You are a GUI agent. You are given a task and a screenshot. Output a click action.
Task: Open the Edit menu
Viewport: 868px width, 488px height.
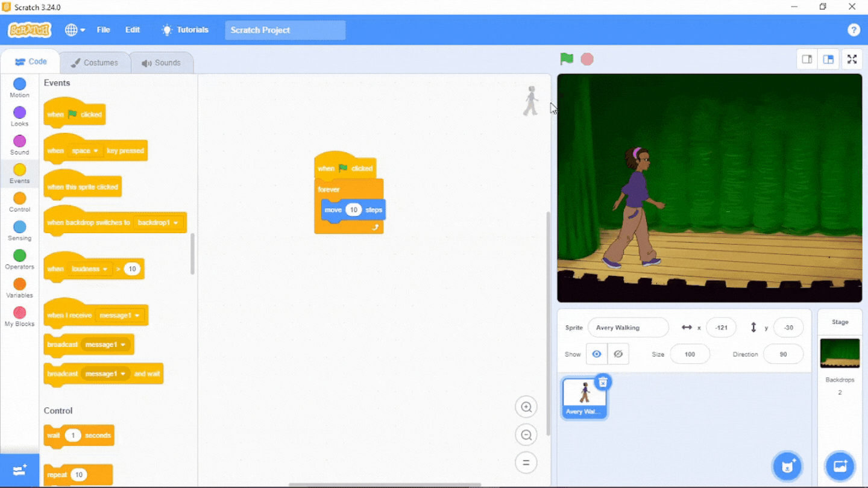click(x=133, y=30)
